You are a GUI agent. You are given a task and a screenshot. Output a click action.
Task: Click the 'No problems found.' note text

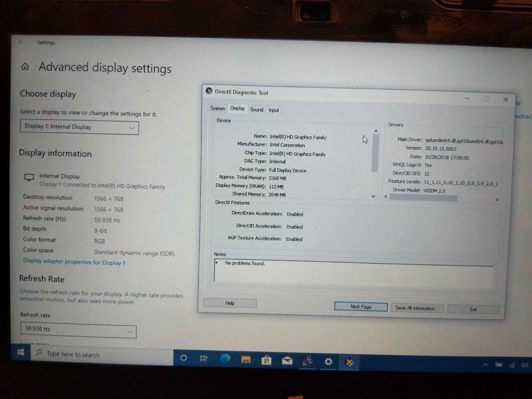click(x=245, y=263)
